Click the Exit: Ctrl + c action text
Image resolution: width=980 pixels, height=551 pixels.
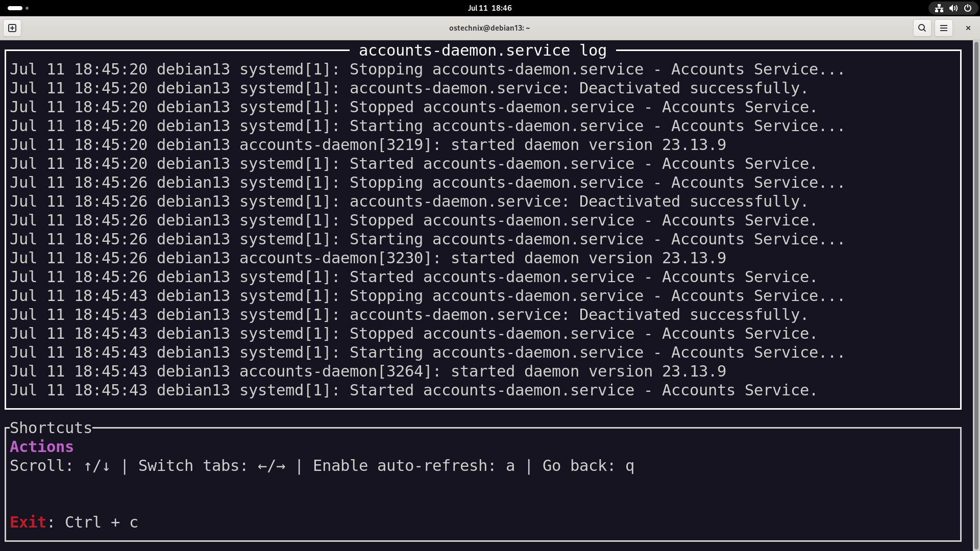[74, 522]
